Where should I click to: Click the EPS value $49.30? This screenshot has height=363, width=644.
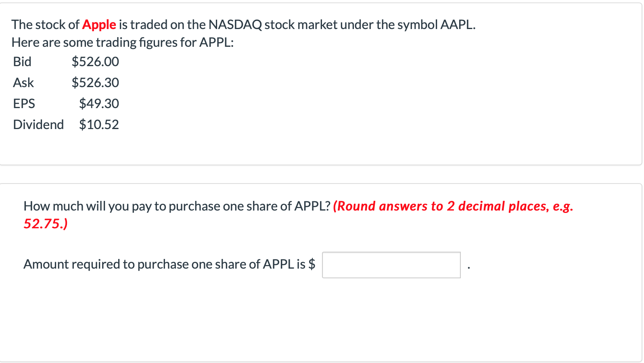(99, 104)
